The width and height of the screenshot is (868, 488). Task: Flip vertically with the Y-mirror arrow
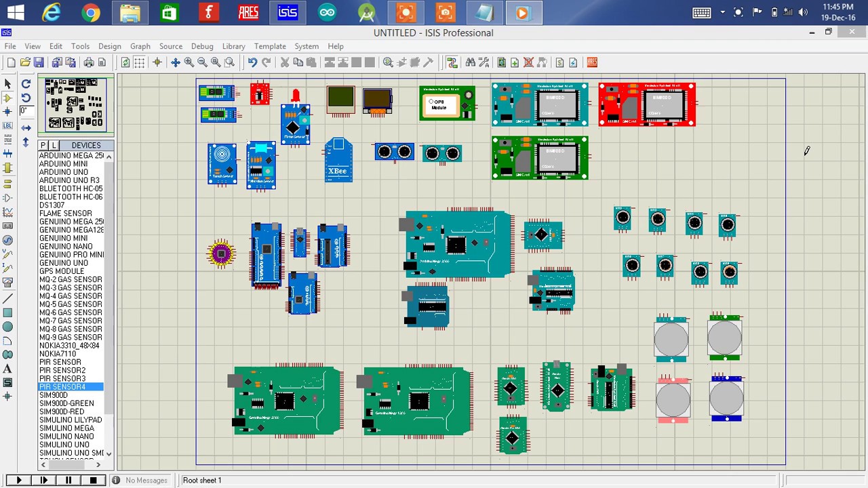(x=26, y=142)
